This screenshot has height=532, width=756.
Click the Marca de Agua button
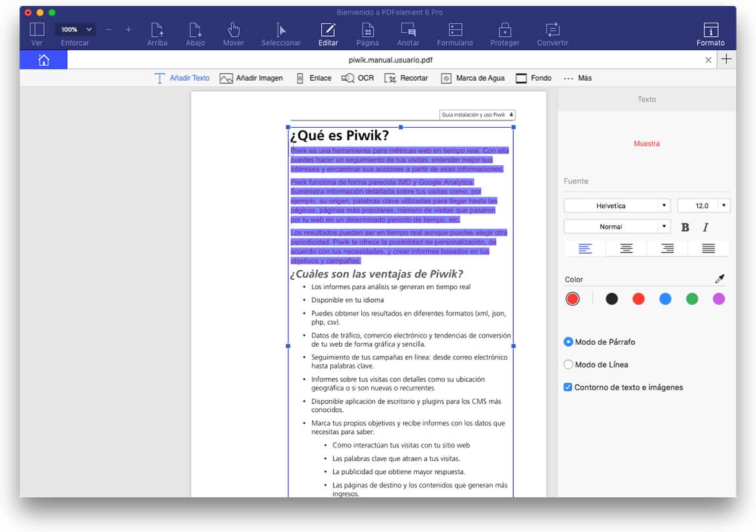[472, 78]
